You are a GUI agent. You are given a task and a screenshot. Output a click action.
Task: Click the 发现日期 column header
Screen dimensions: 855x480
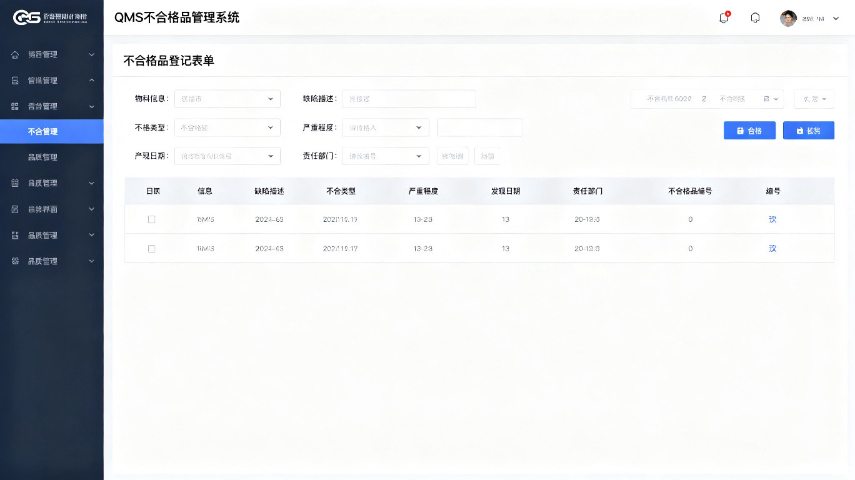(x=505, y=191)
